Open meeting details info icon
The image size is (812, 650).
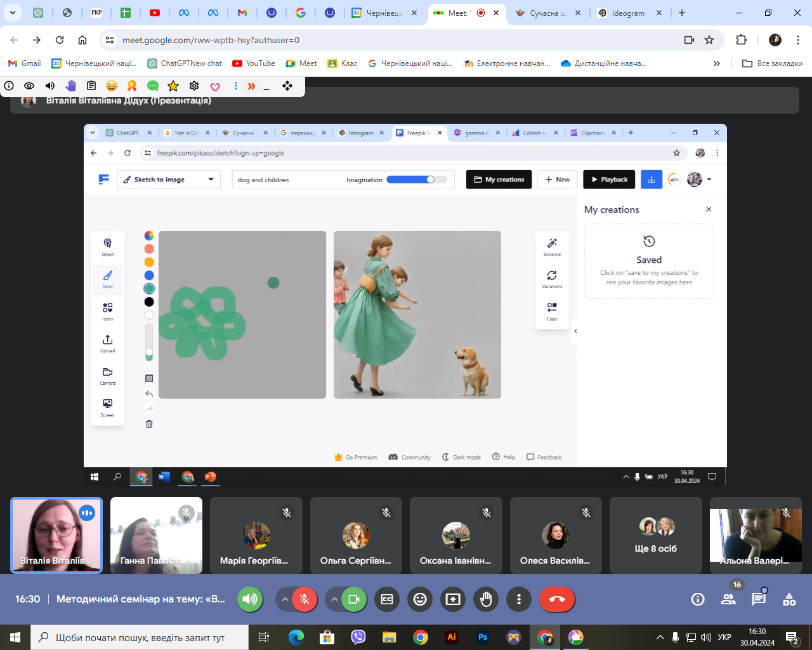tap(698, 599)
